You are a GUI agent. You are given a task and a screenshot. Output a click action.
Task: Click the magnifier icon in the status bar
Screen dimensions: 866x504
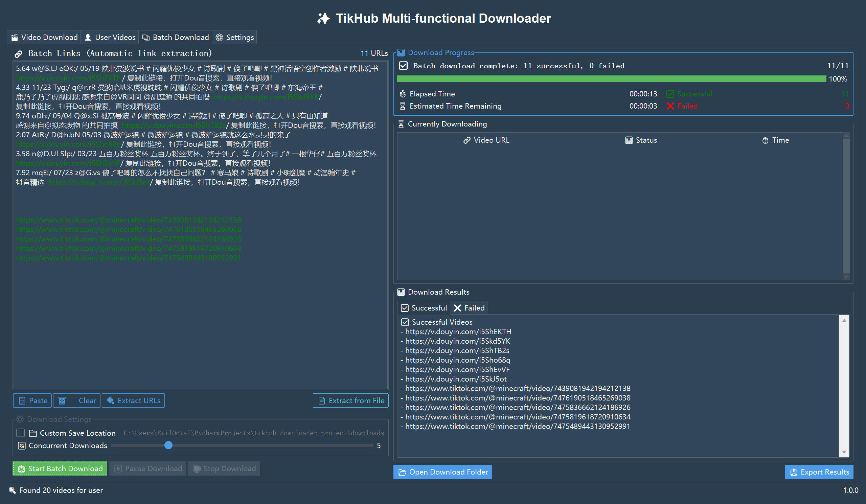tap(13, 490)
